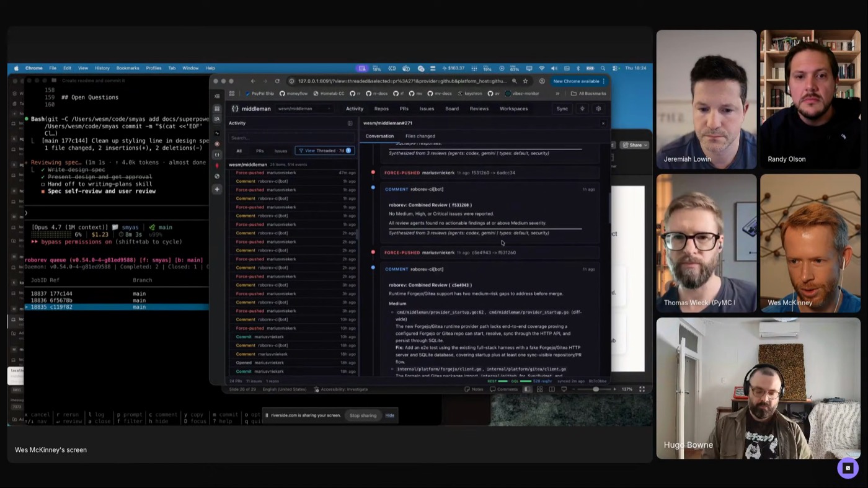Viewport: 868px width, 488px height.
Task: Open the Bookmarks menu
Action: [x=128, y=68]
